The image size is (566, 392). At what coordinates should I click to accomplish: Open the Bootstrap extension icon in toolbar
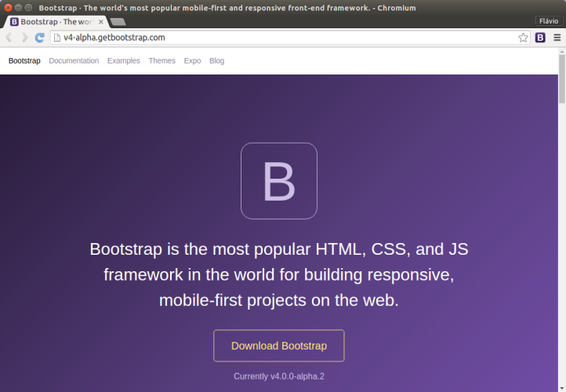point(540,38)
